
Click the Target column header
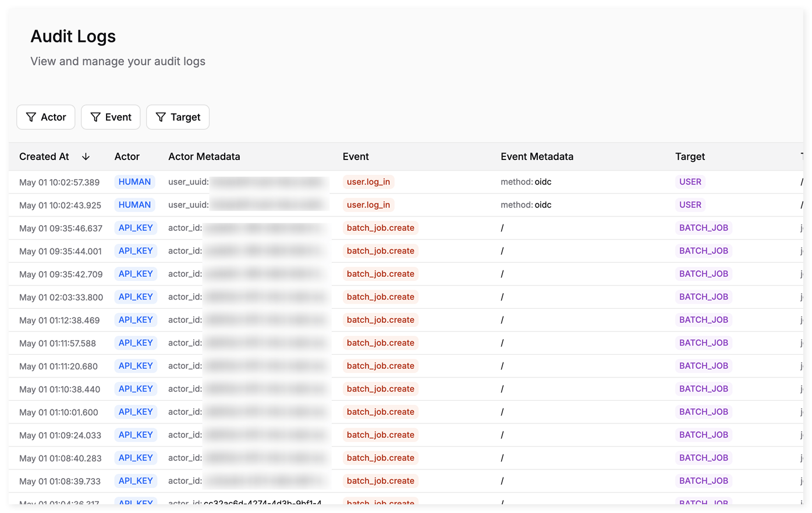(690, 156)
